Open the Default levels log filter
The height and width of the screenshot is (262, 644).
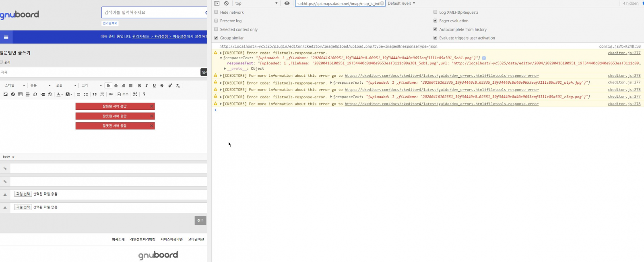click(x=401, y=3)
